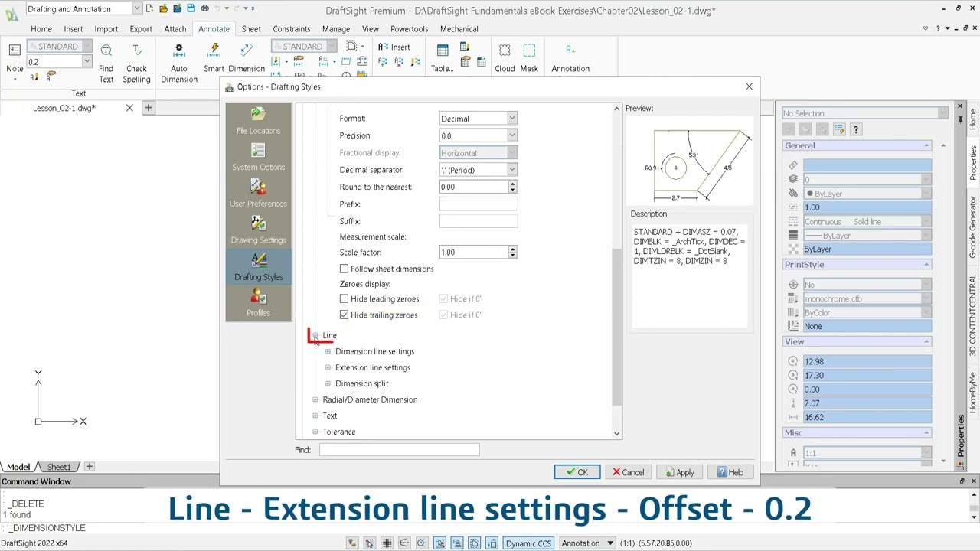The width and height of the screenshot is (980, 551).
Task: Click the Suffix input field
Action: click(479, 221)
